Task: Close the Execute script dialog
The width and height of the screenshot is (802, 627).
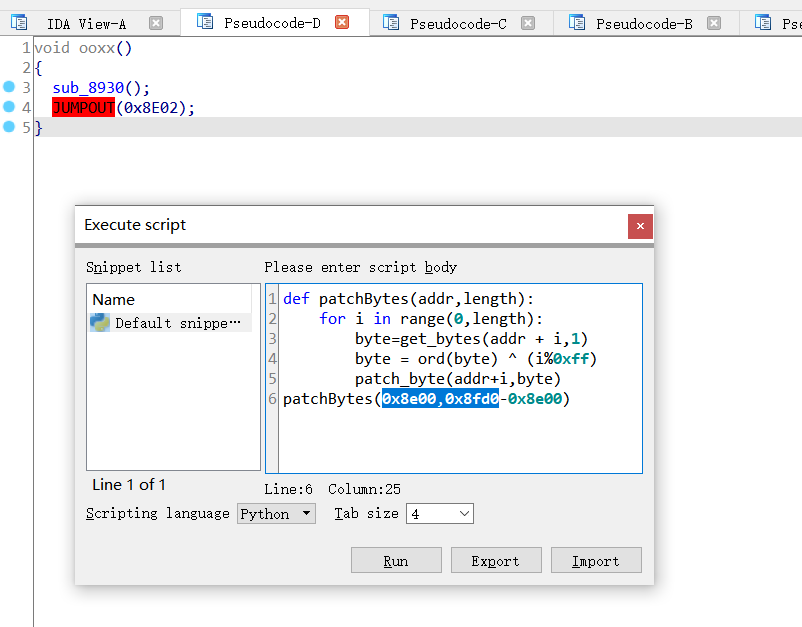Action: (640, 226)
